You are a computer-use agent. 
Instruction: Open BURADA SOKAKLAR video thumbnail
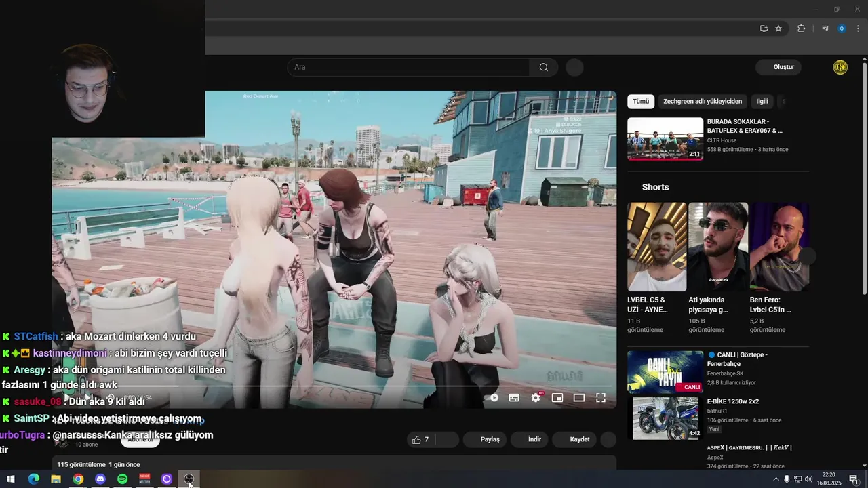(665, 139)
